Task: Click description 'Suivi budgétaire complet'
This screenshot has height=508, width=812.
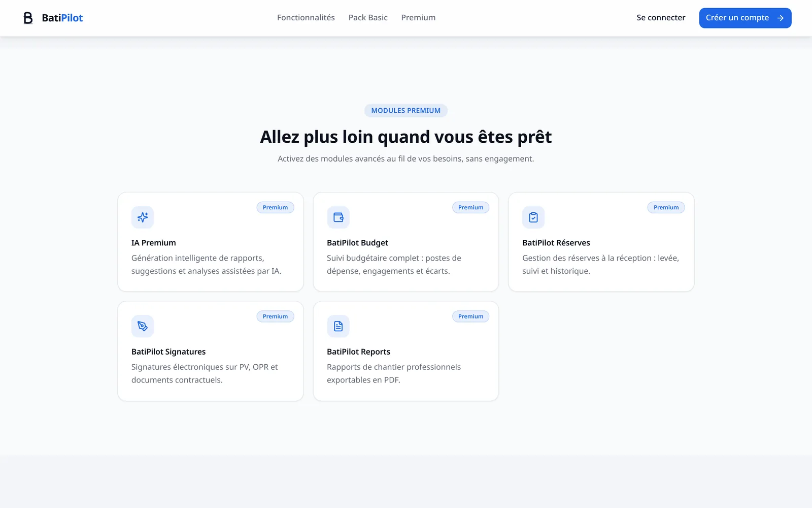Action: (394, 265)
